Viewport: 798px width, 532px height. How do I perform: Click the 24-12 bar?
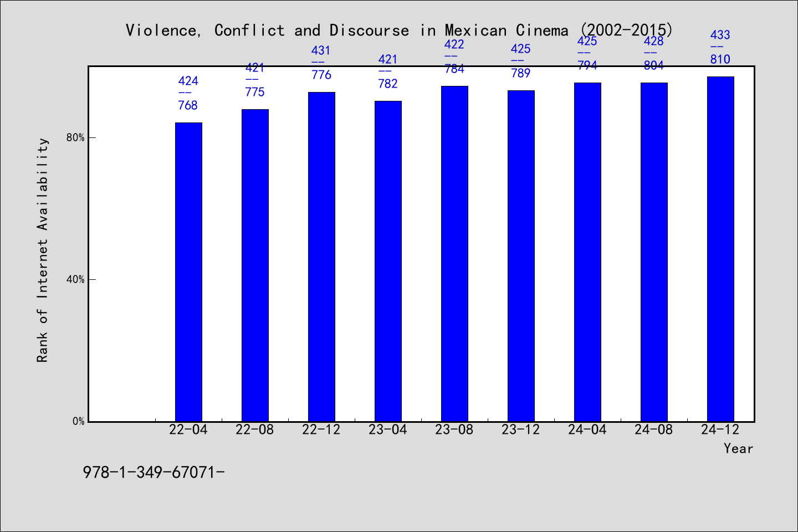(x=720, y=249)
